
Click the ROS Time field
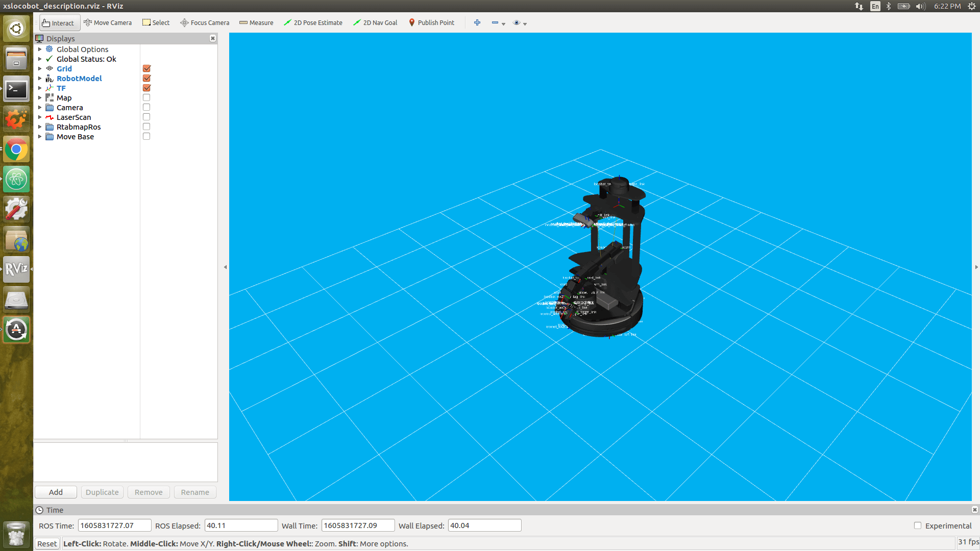click(114, 525)
